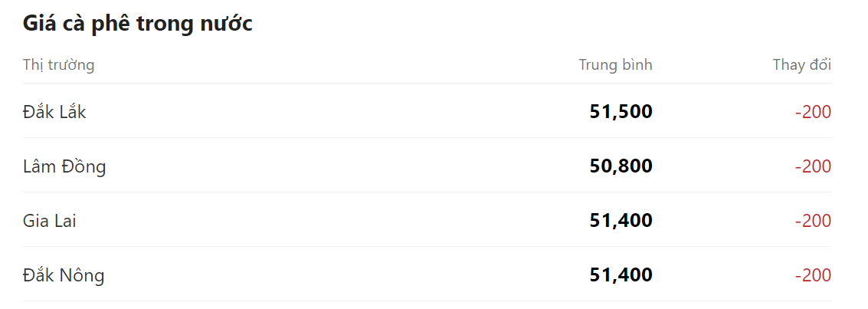The height and width of the screenshot is (309, 868).
Task: Click Đắk Nông's 51,400 average price
Action: [621, 275]
